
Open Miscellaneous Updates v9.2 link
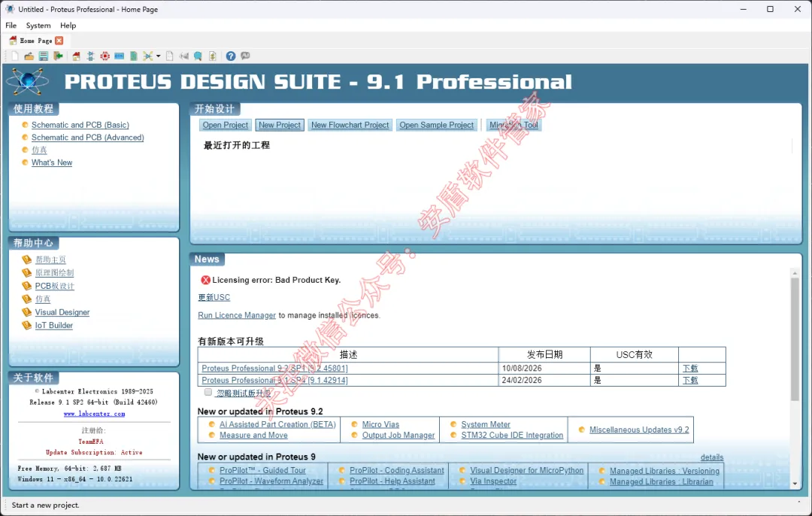639,429
